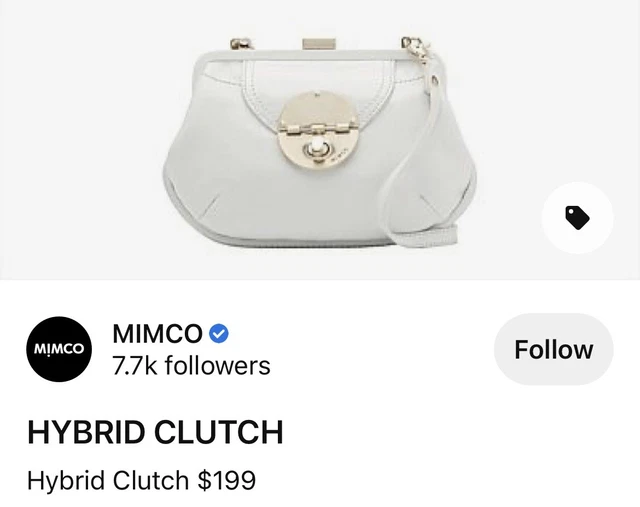
Task: Open the MIMCO account name link
Action: click(x=157, y=334)
